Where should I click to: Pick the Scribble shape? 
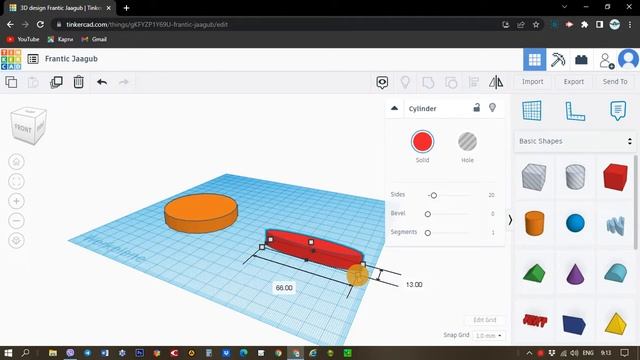[x=616, y=226]
